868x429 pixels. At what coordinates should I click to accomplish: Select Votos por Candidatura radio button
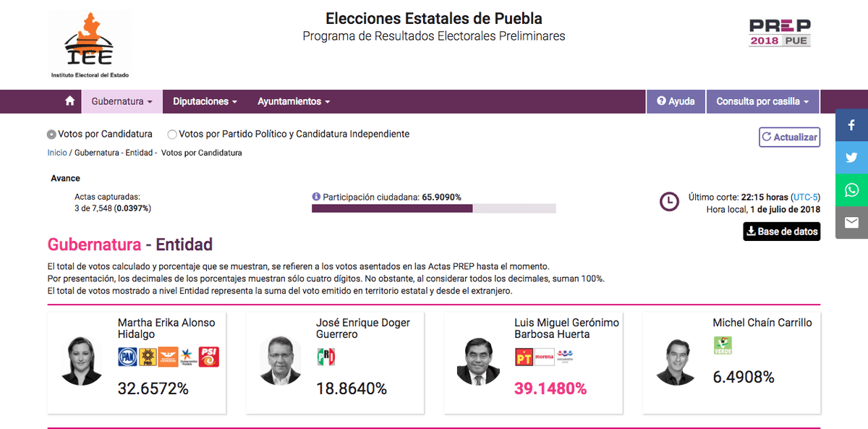51,134
